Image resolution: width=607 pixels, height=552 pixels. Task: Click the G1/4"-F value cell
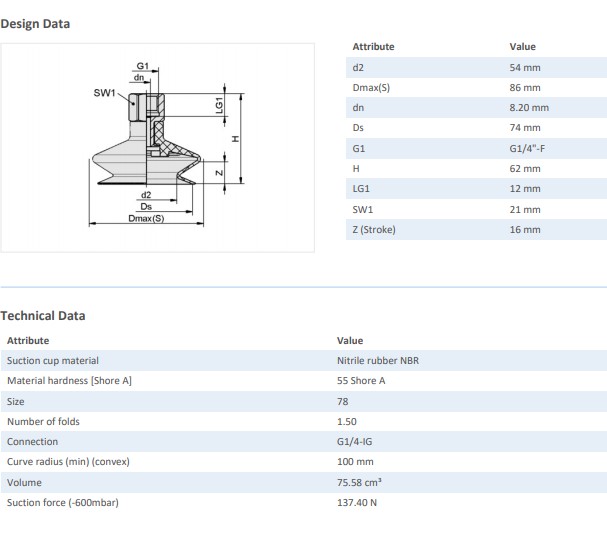527,148
